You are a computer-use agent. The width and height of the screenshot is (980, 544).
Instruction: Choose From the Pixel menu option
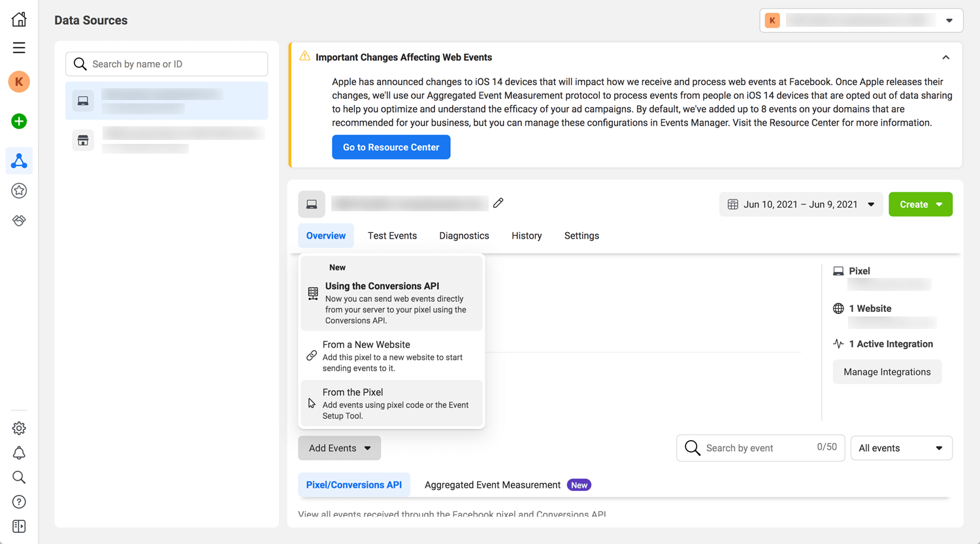[391, 403]
